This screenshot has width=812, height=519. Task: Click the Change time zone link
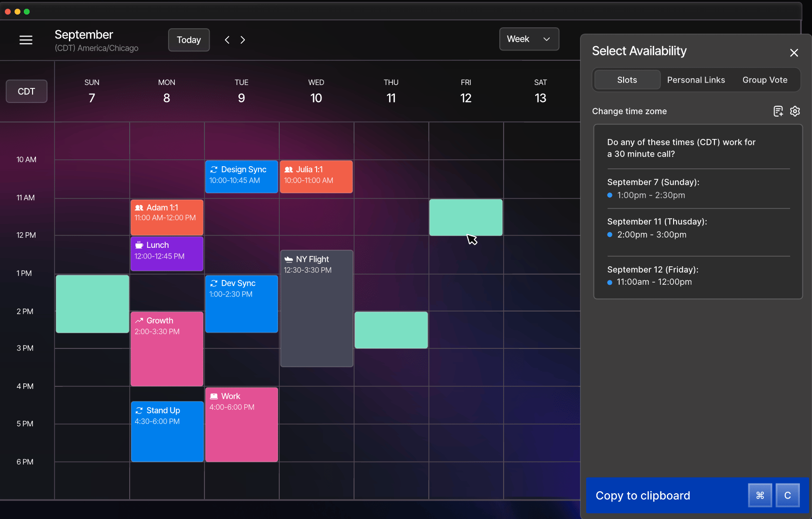(x=629, y=111)
